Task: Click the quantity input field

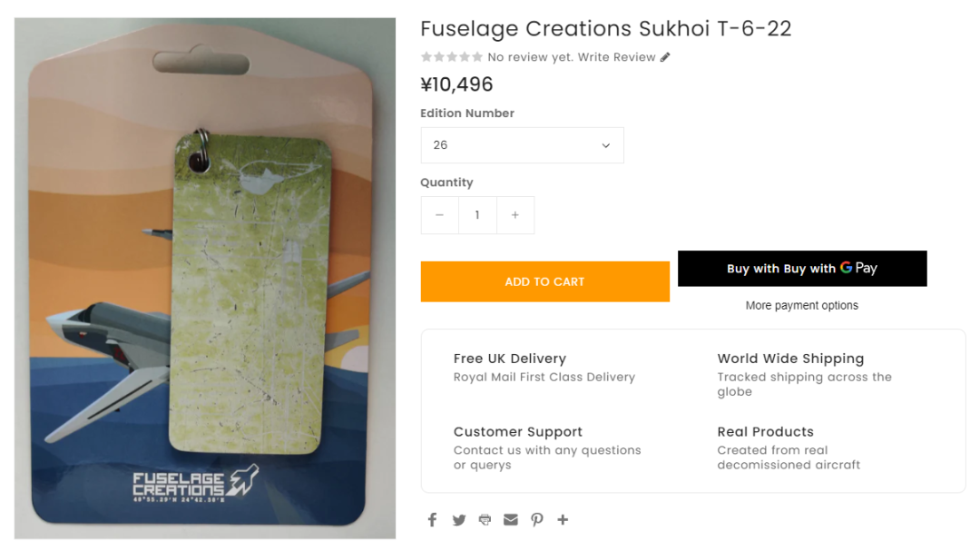Action: pos(477,215)
